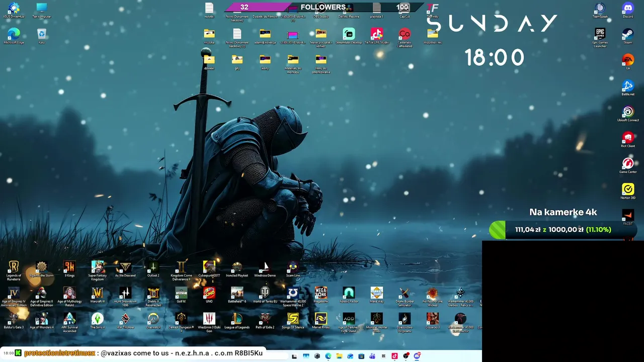Open the Legends of Runeterra shortcut
The width and height of the screenshot is (644, 362).
pyautogui.click(x=14, y=269)
